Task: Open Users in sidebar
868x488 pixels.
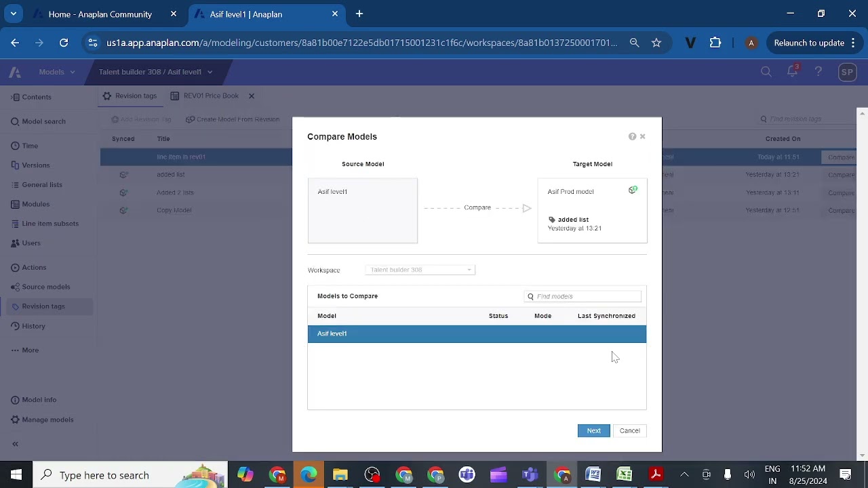Action: click(x=26, y=243)
